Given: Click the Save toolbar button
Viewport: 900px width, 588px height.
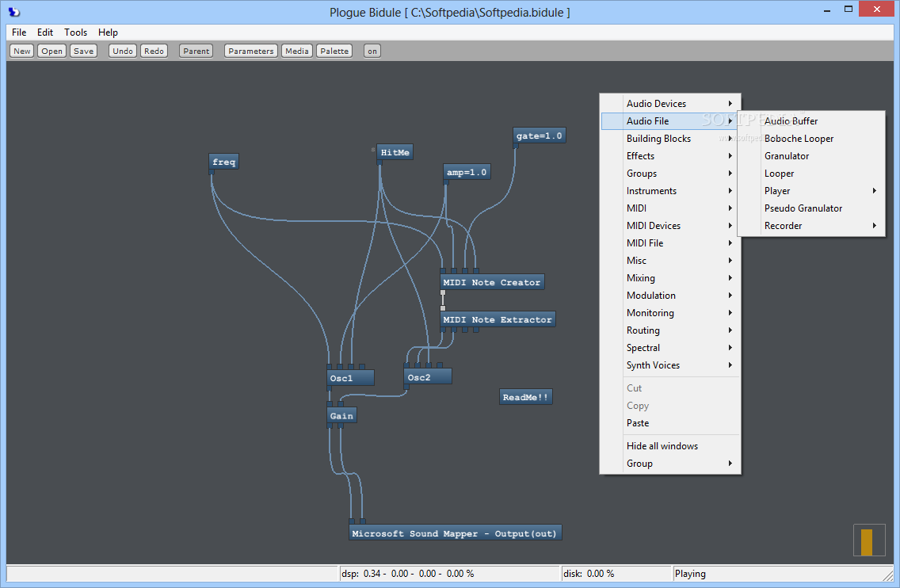Looking at the screenshot, I should coord(84,51).
